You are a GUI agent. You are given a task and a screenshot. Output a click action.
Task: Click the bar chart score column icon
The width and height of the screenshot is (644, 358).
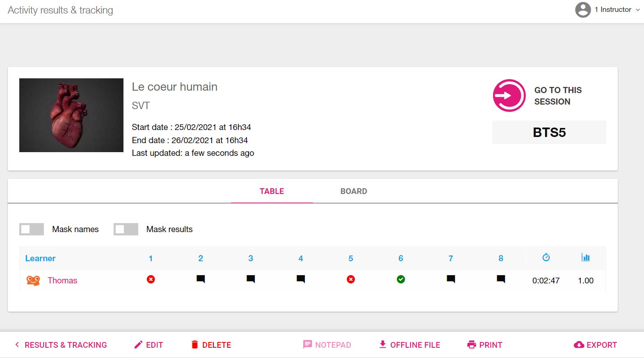point(586,258)
